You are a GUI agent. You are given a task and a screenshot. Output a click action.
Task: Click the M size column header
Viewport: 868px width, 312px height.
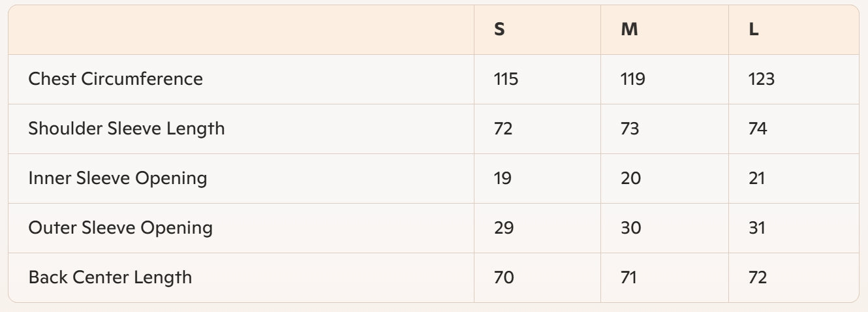pyautogui.click(x=629, y=30)
